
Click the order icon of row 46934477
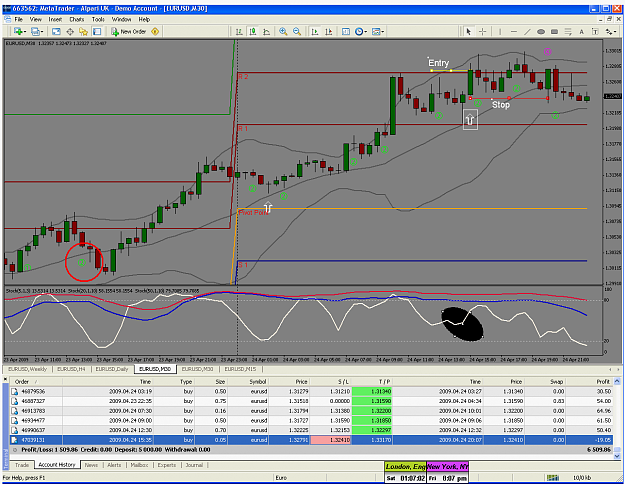coord(15,421)
